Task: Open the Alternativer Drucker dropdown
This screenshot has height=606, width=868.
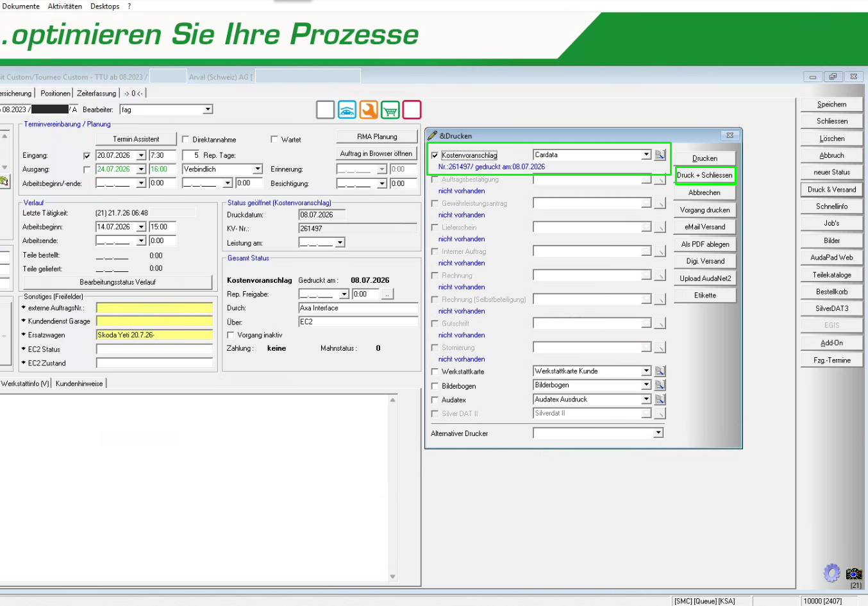Action: point(658,433)
